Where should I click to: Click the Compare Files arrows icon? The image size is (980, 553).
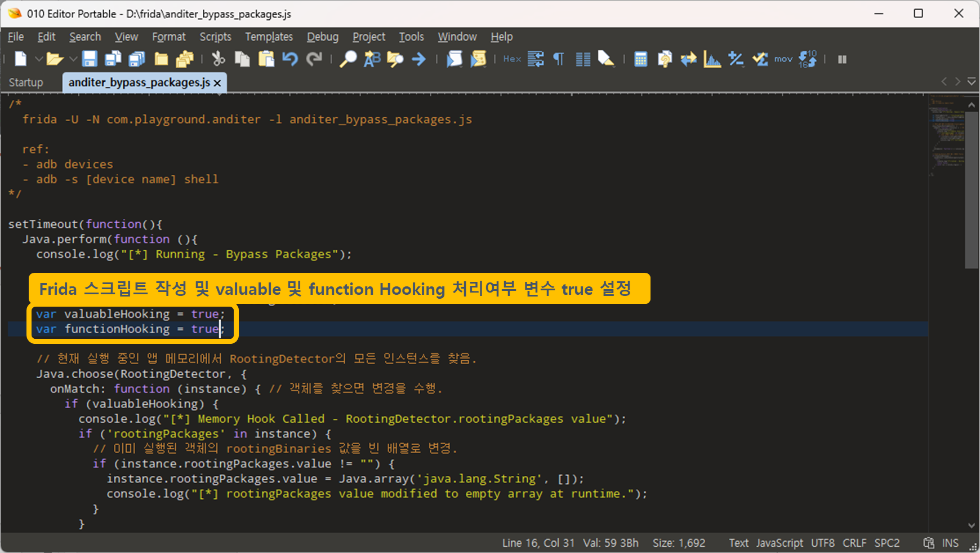(x=688, y=59)
